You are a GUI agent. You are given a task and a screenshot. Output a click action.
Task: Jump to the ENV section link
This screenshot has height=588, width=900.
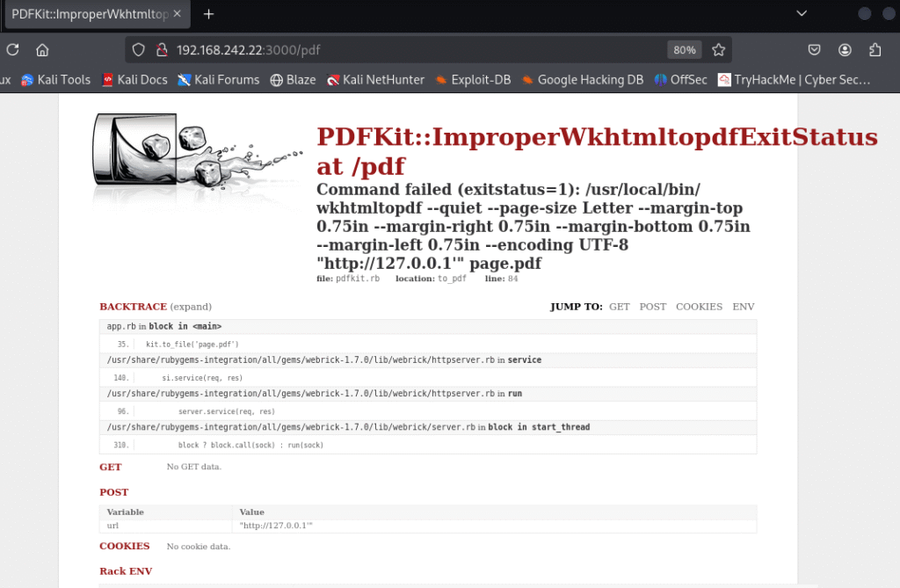coord(743,307)
